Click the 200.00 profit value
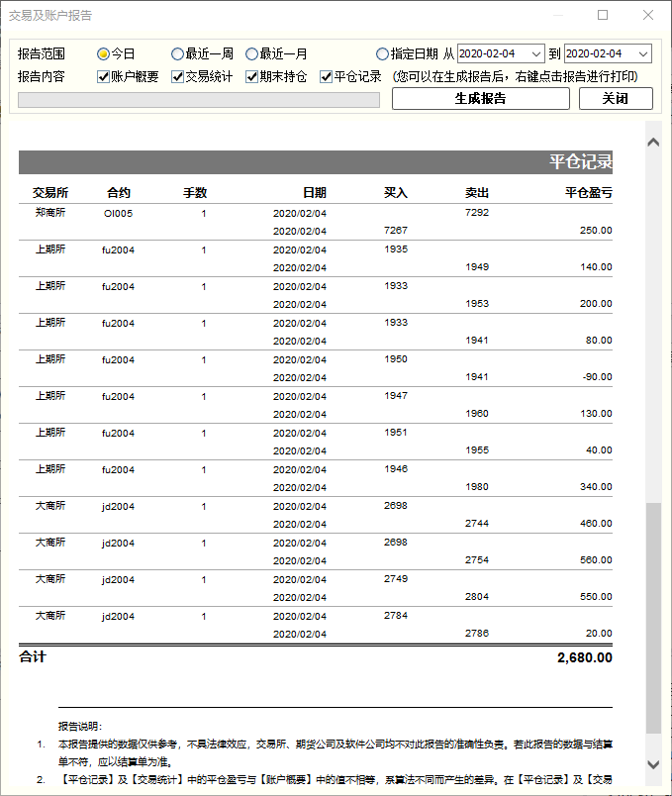672x796 pixels. 596,304
